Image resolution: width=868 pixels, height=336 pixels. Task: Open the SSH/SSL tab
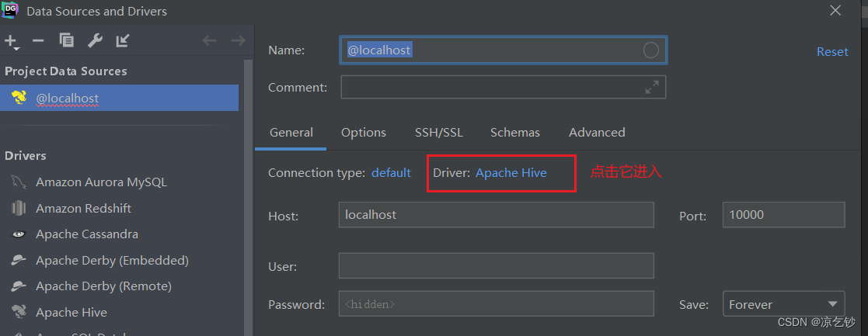[x=439, y=133]
